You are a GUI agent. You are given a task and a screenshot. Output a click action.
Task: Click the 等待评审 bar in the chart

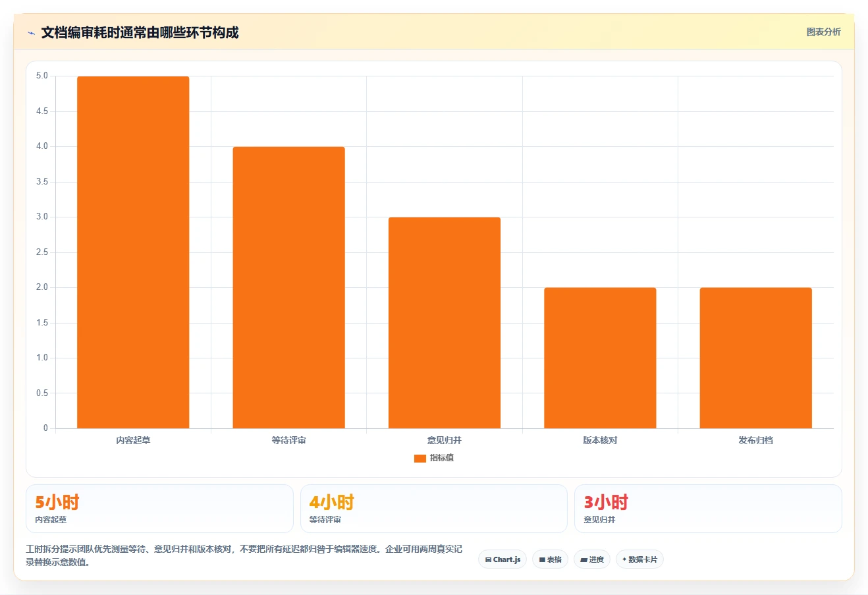click(288, 287)
